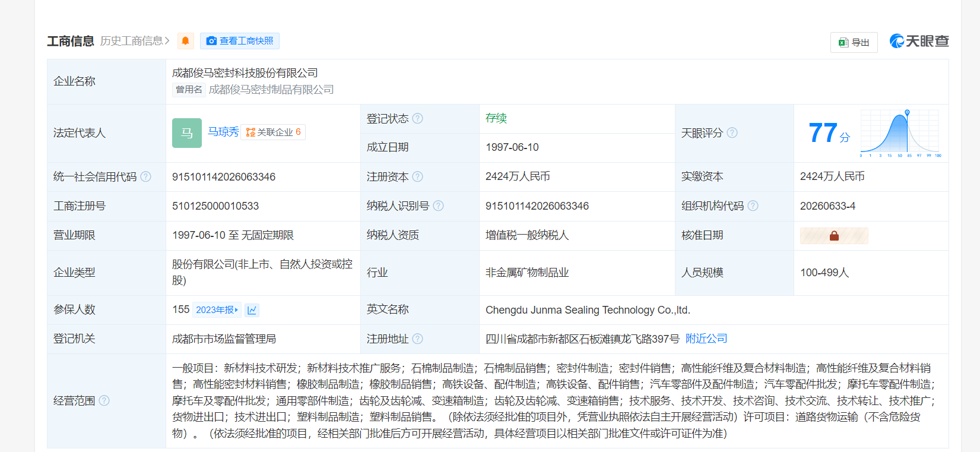
Task: Click registration authority 成都市市场监督管理局
Action: tap(224, 339)
